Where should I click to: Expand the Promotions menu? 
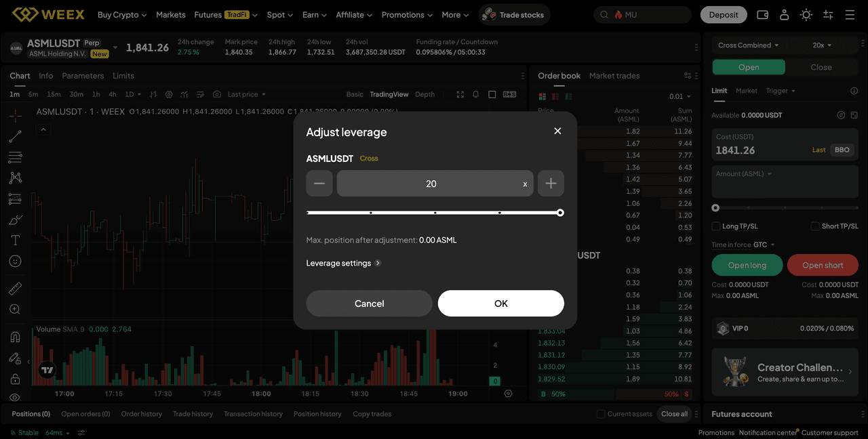408,15
